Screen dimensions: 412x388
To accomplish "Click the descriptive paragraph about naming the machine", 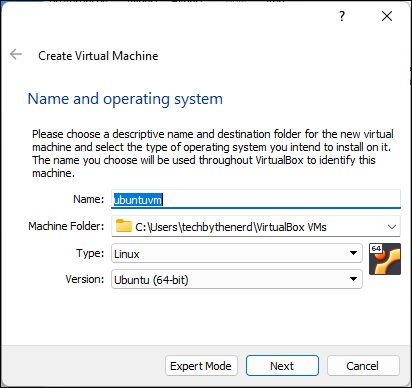I will (212, 154).
